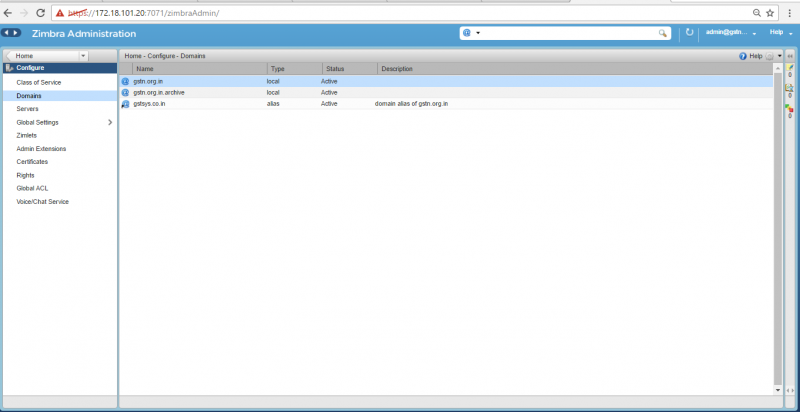Sort the list by Name column
Screen dimensions: 800x412
(x=199, y=69)
